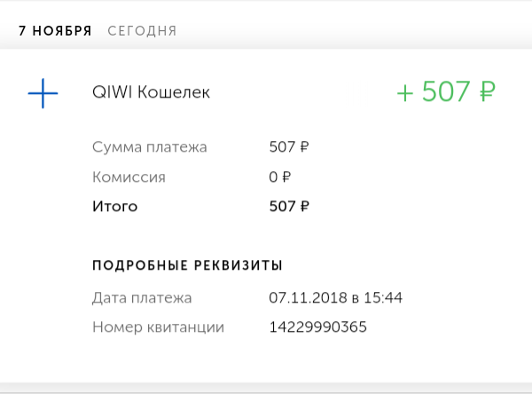This screenshot has height=394, width=532.
Task: Click the blue plus icon
Action: click(43, 93)
